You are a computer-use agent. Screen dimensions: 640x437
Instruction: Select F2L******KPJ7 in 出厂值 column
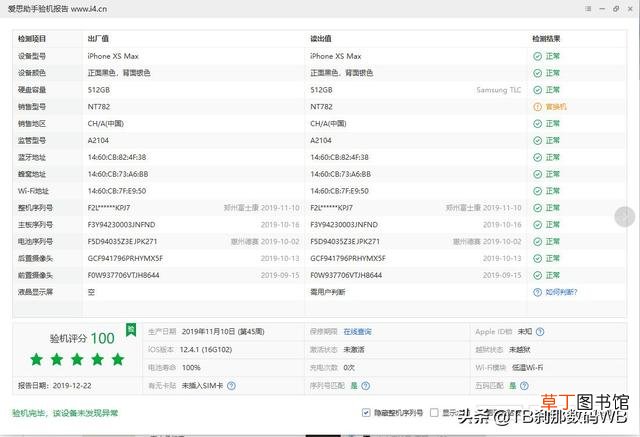(109, 208)
